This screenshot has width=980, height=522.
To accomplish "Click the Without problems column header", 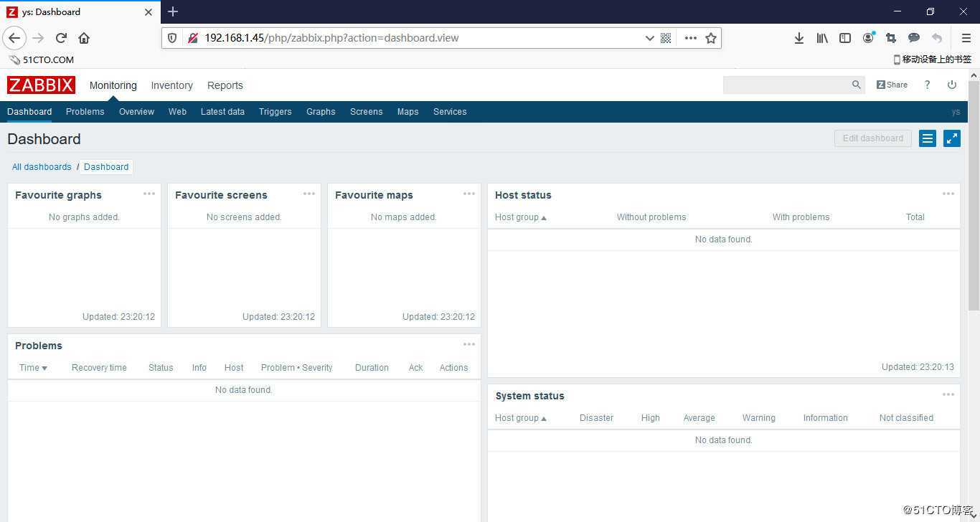I will coord(651,217).
